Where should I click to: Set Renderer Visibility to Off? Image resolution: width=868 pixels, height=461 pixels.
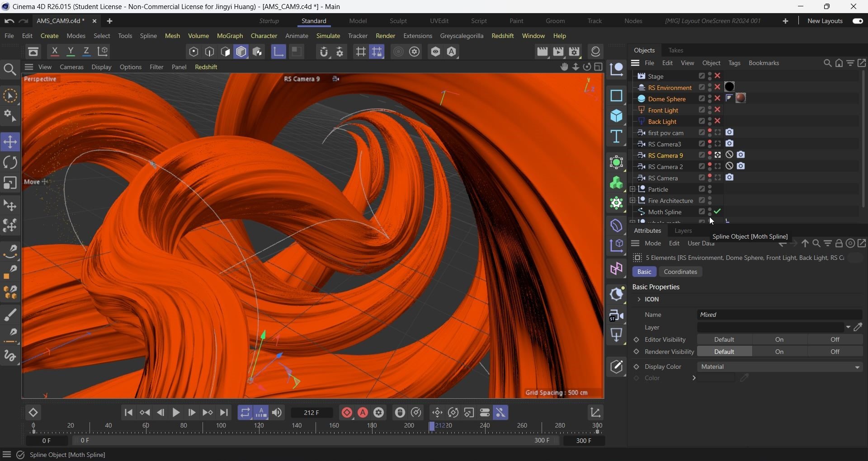[x=835, y=352]
